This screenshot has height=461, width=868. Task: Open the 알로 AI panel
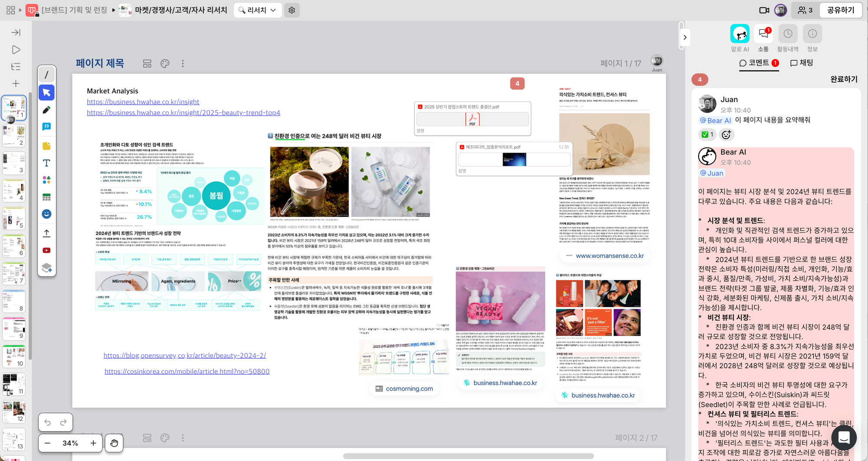click(740, 34)
